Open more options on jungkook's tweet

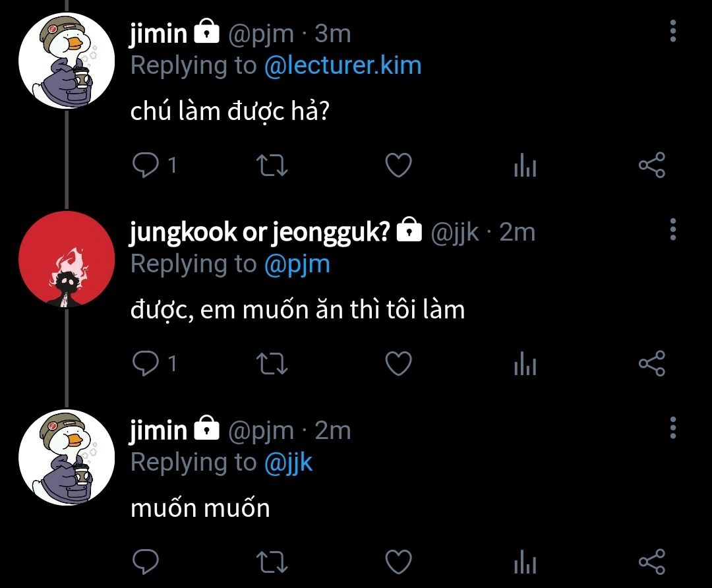[x=673, y=229]
